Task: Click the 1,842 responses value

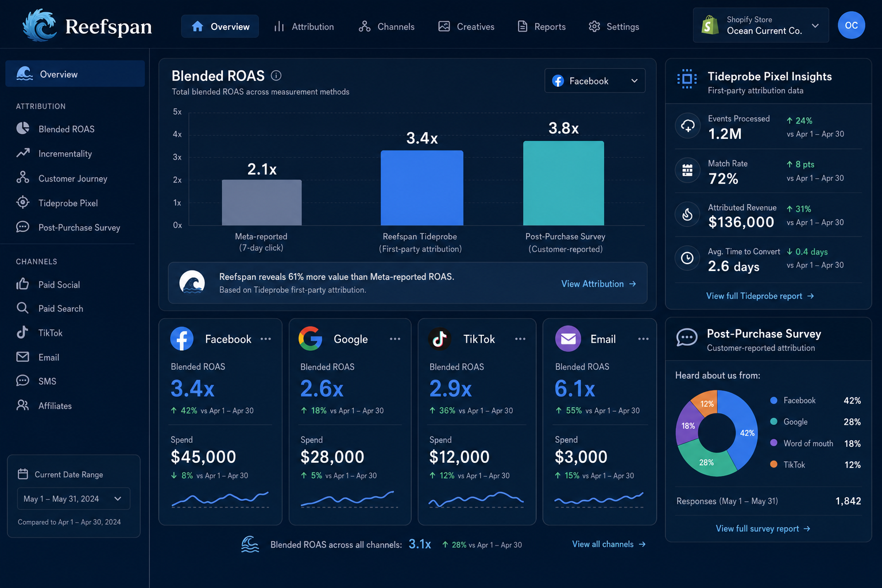Action: [x=848, y=501]
